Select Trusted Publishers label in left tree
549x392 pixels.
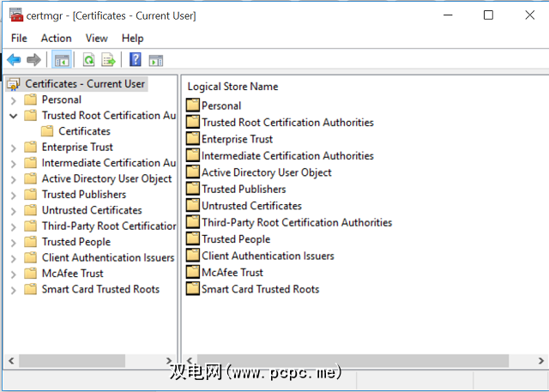point(84,195)
